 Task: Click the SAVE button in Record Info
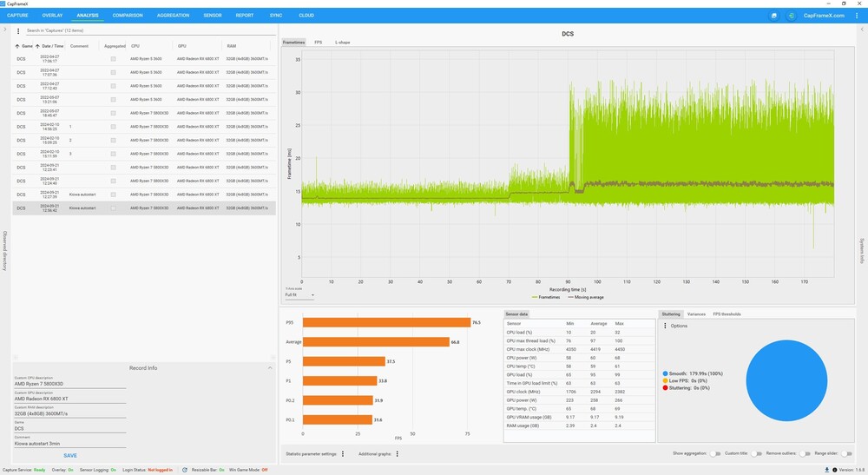tap(70, 456)
